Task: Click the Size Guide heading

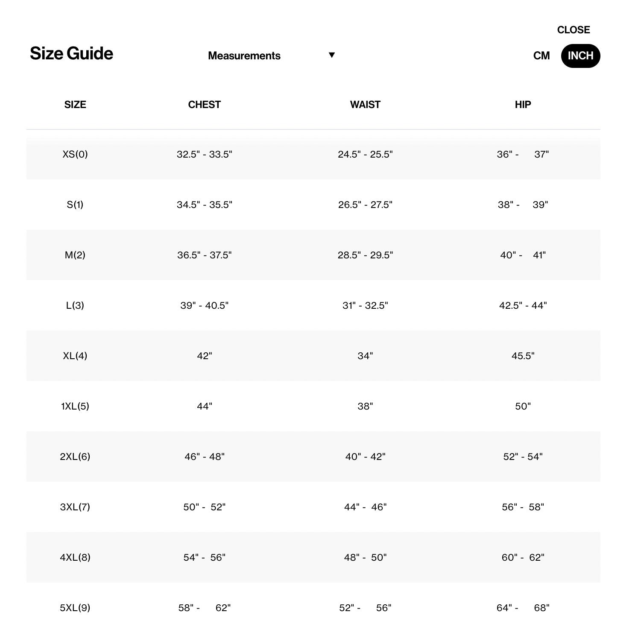Action: point(71,54)
